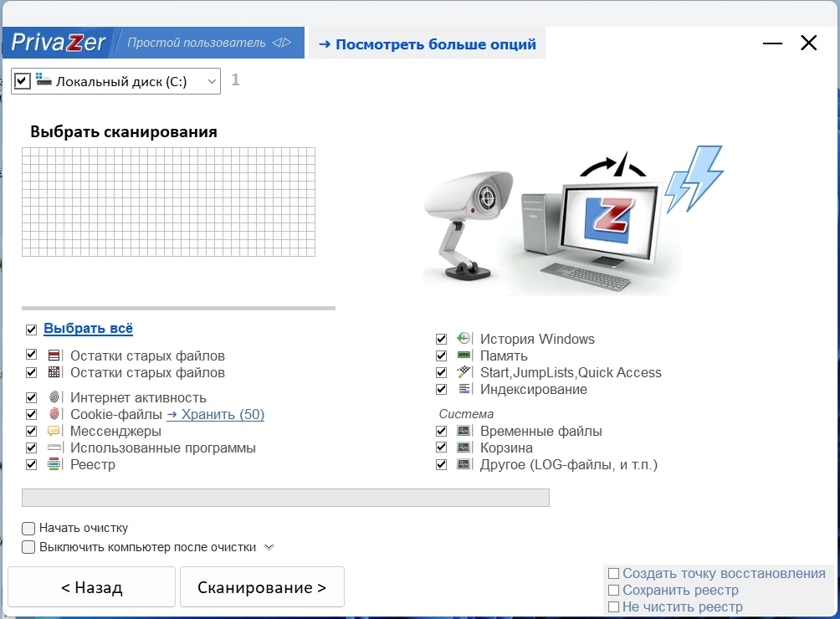Click the Internet activity fingerprint icon
Viewport: 840px width, 619px height.
[54, 397]
